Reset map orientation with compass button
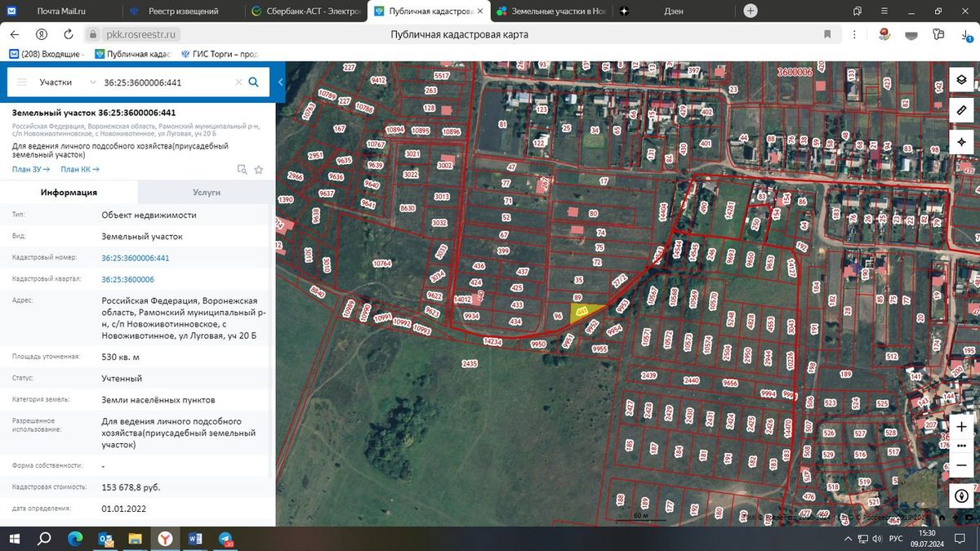 pyautogui.click(x=961, y=495)
